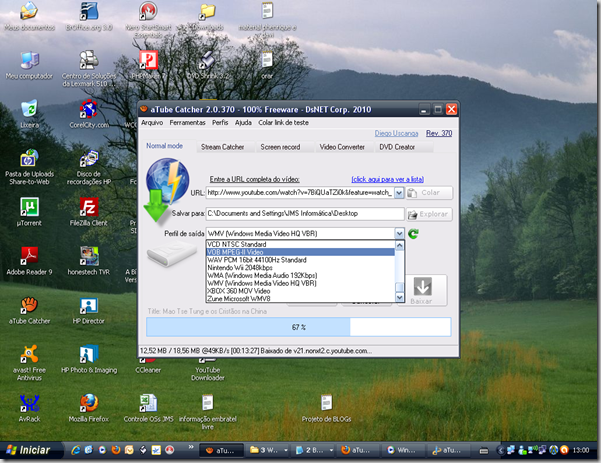Viewport: 601px width, 463px height.
Task: Select XBOX 360 MOV Video profile
Action: [x=300, y=291]
